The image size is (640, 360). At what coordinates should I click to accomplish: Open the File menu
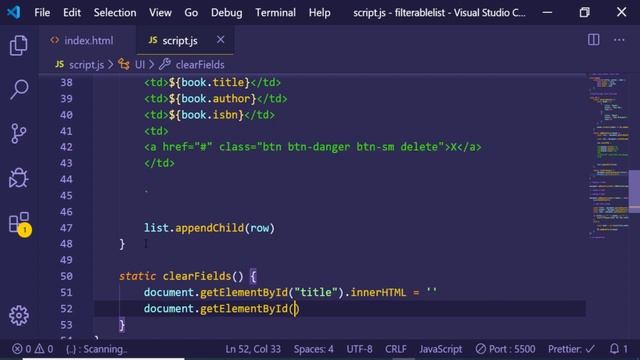pos(42,13)
